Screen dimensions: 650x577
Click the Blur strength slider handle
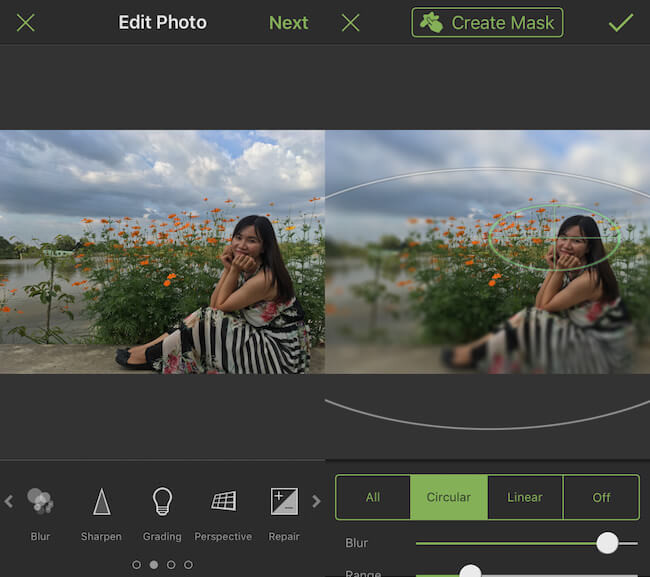pyautogui.click(x=607, y=543)
